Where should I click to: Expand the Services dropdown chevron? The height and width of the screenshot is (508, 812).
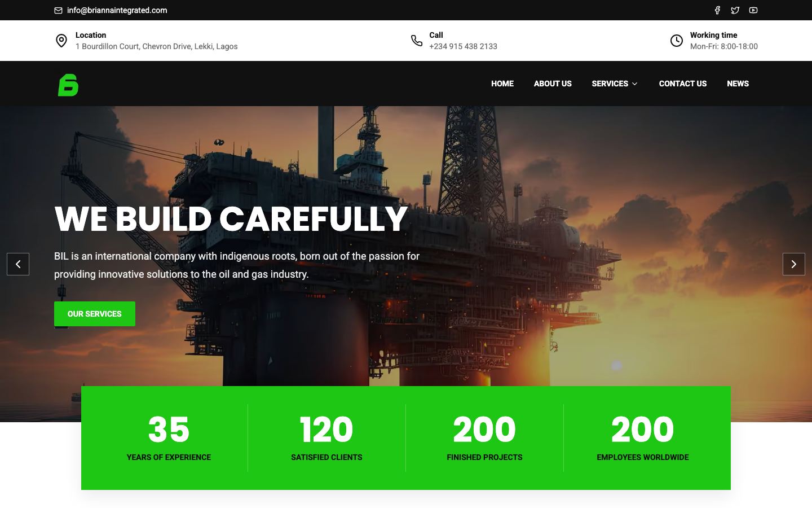tap(635, 84)
